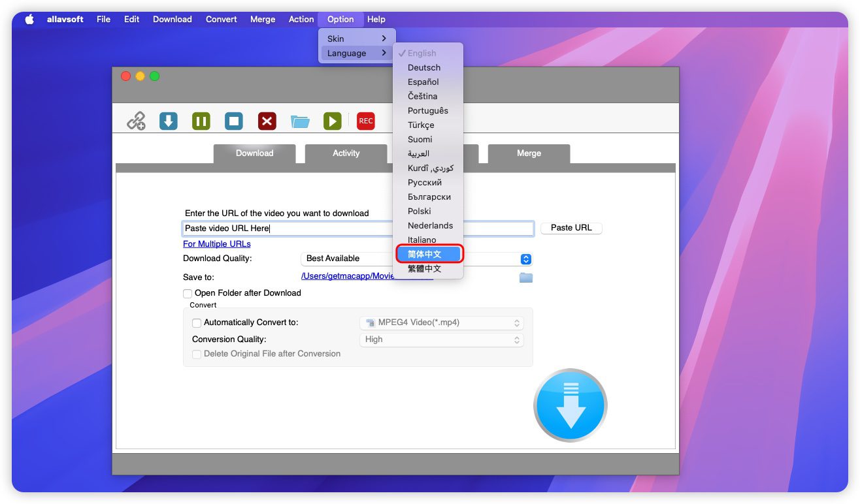Open the MPEG4 Video format dropdown
This screenshot has height=504, width=860.
point(442,323)
